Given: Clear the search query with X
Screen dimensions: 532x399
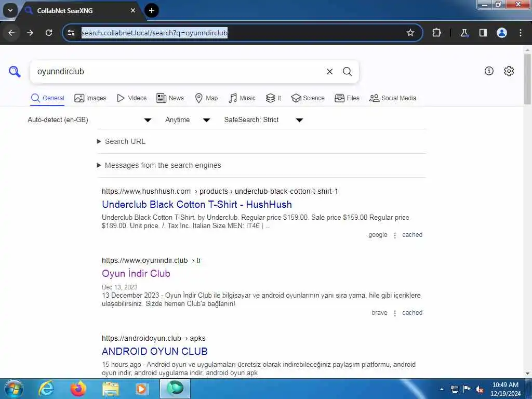Looking at the screenshot, I should pos(329,72).
